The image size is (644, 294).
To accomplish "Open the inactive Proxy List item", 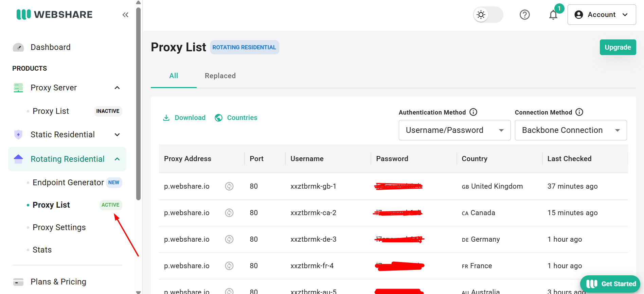I will [x=51, y=111].
